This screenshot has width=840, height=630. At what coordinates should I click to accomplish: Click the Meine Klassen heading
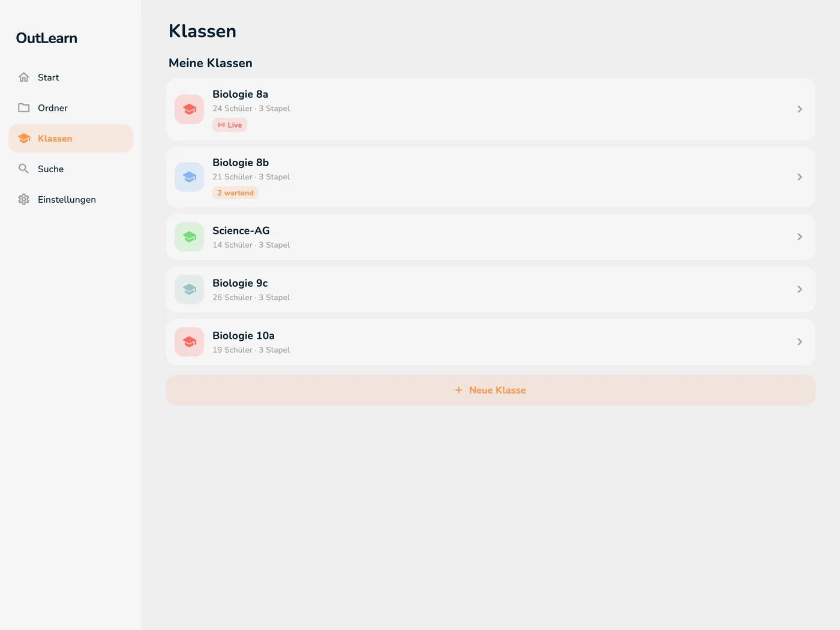[x=211, y=63]
